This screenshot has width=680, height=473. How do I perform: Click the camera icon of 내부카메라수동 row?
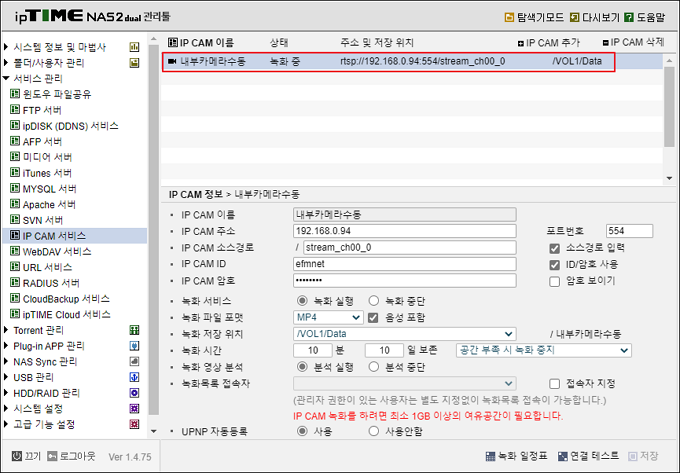(172, 62)
